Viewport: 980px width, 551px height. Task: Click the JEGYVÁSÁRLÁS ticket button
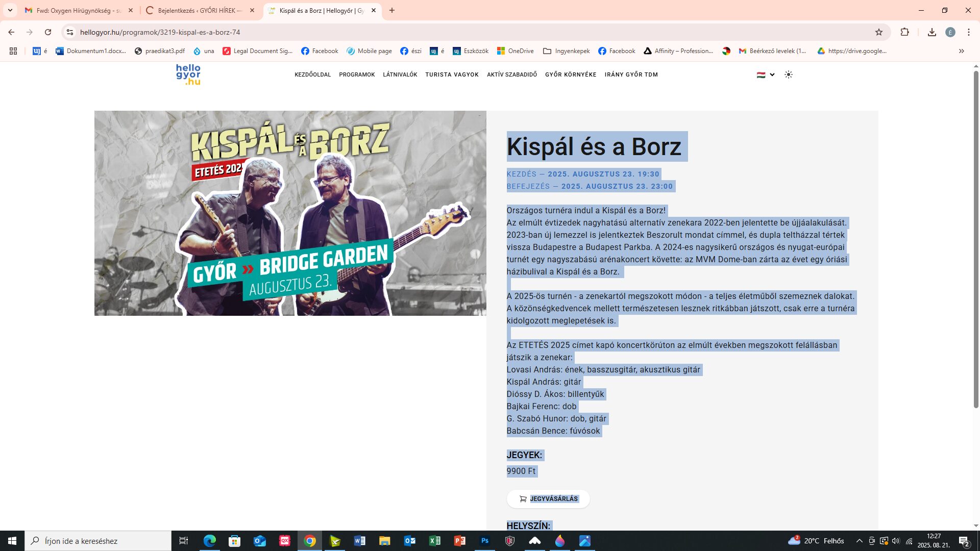548,499
